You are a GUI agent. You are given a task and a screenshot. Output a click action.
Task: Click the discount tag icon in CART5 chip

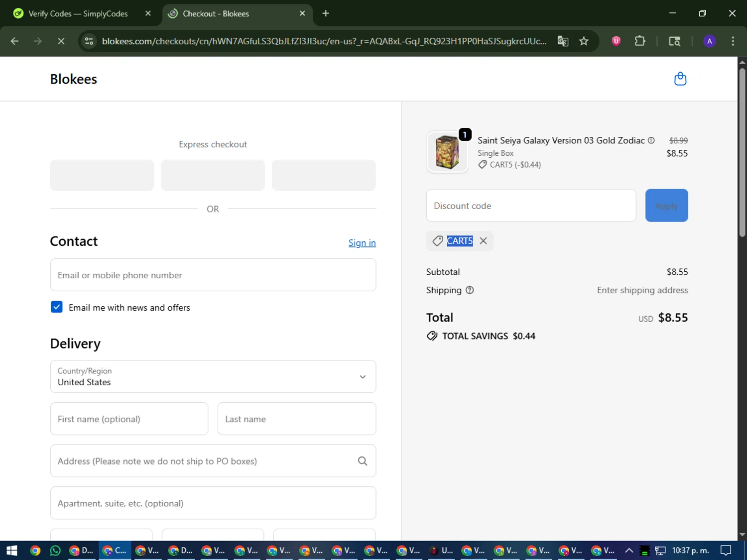click(x=438, y=241)
